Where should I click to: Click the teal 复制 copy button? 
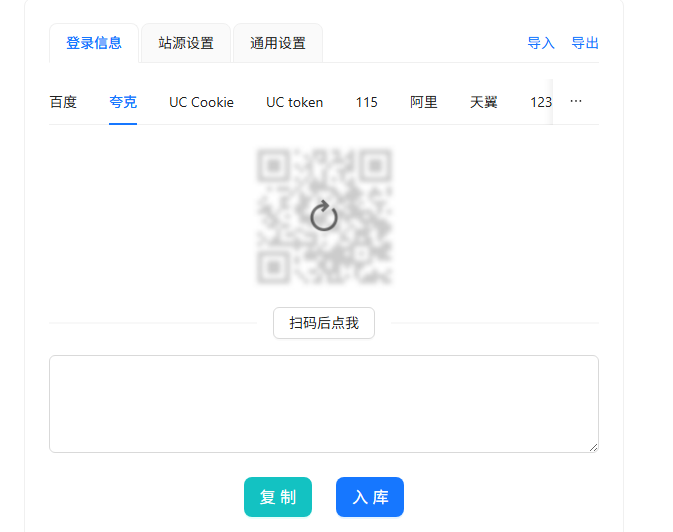tap(278, 497)
